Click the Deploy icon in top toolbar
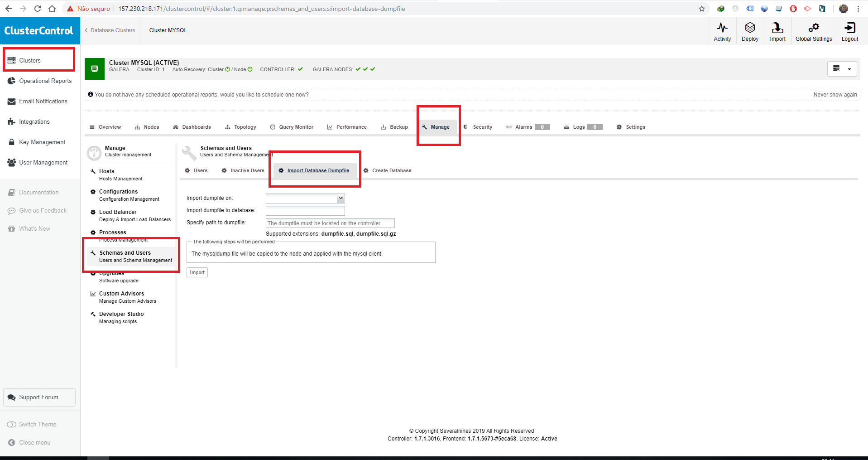 point(749,30)
